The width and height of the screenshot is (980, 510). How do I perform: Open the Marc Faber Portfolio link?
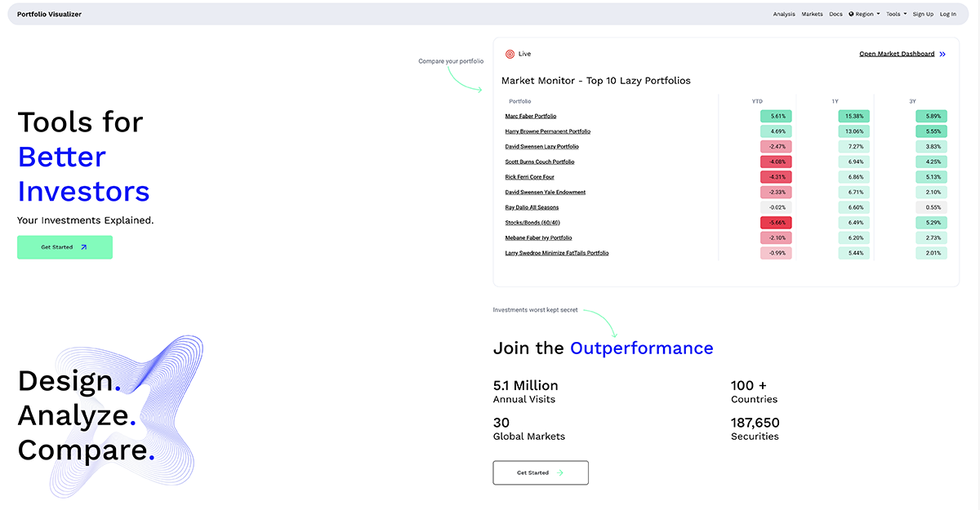point(530,117)
